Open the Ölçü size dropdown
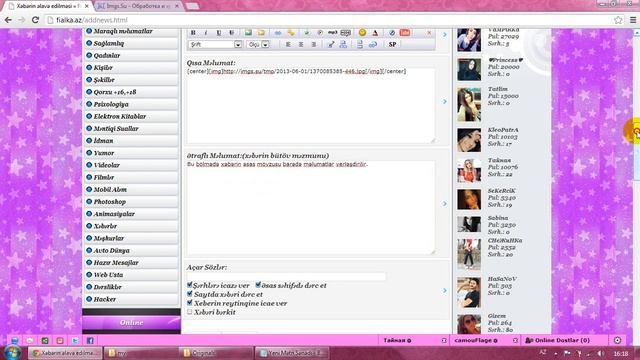 click(x=258, y=44)
